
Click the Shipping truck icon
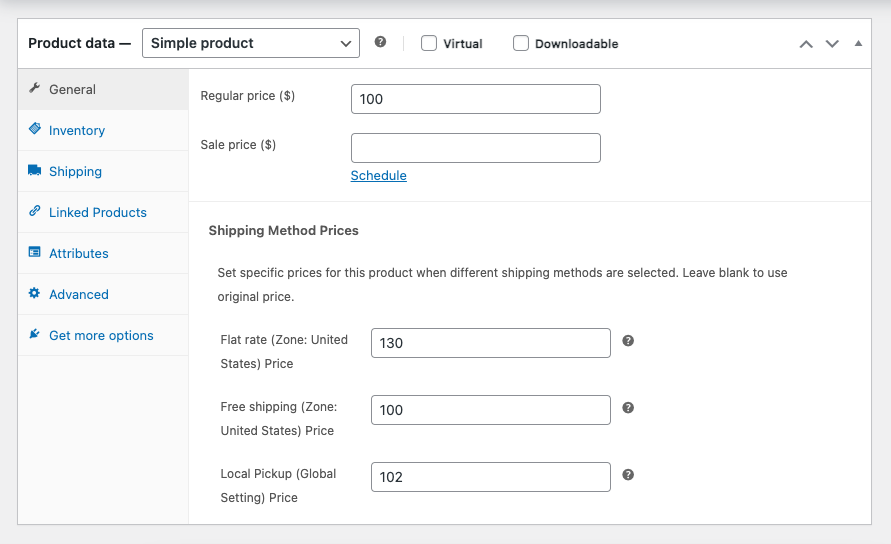pos(35,170)
